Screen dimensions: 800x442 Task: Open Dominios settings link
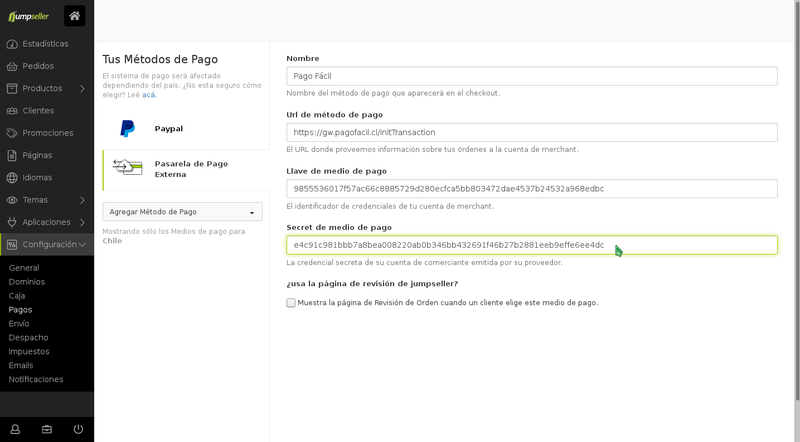click(27, 282)
